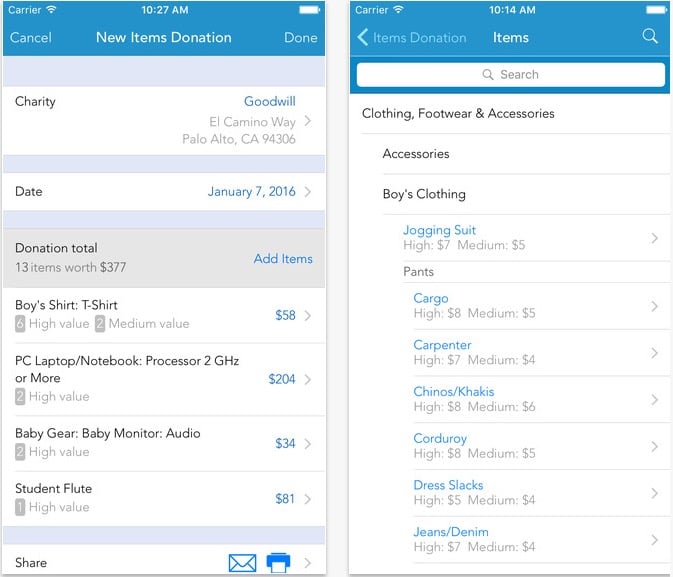Choose Carpenter pants item

coord(442,345)
